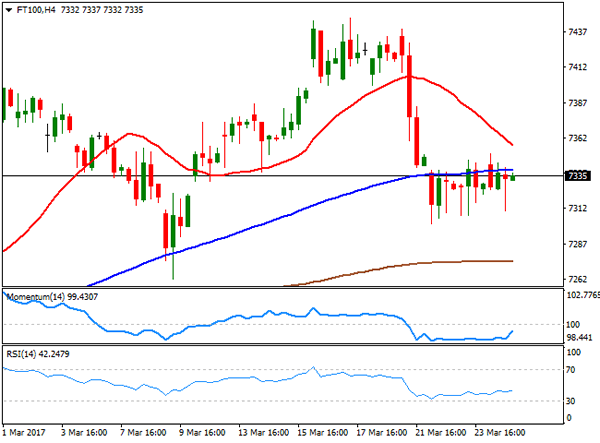
Task: Open the chart menu triangle beside FT100,H4
Action: (x=8, y=10)
